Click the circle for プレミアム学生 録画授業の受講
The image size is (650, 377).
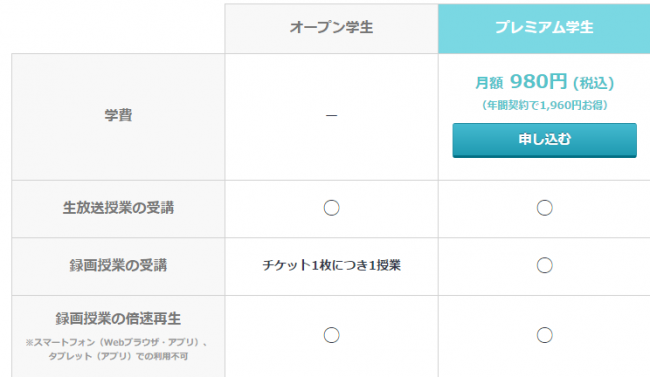pos(544,265)
